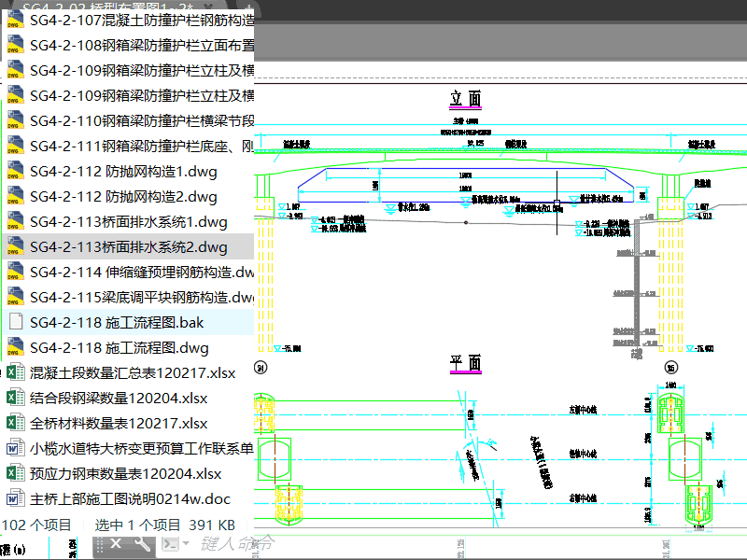Open command line customize wrench

point(143,543)
